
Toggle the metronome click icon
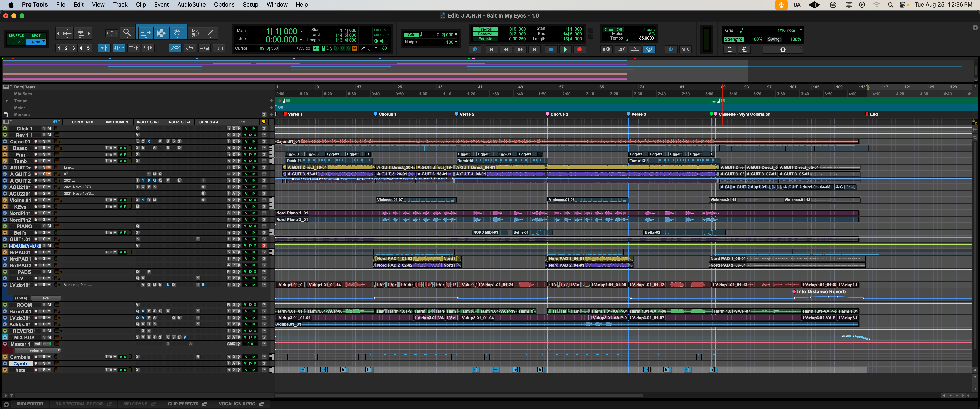coord(620,49)
